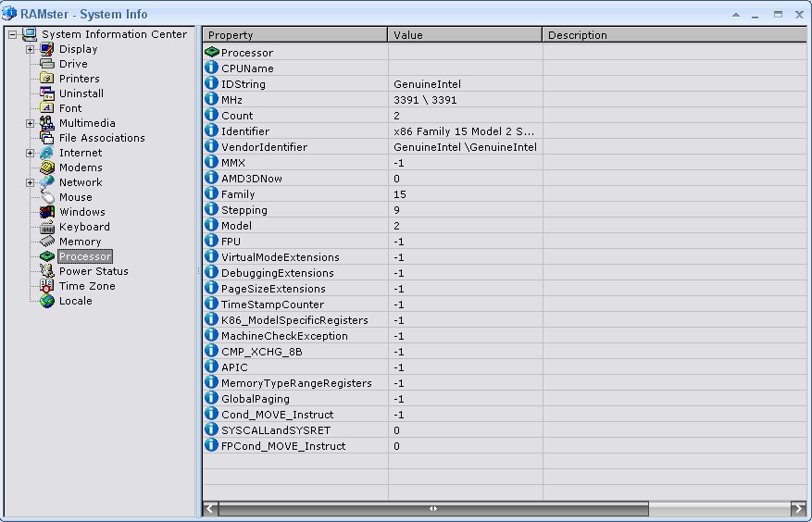Click the info icon beside MHz
The image size is (812, 522).
[211, 99]
